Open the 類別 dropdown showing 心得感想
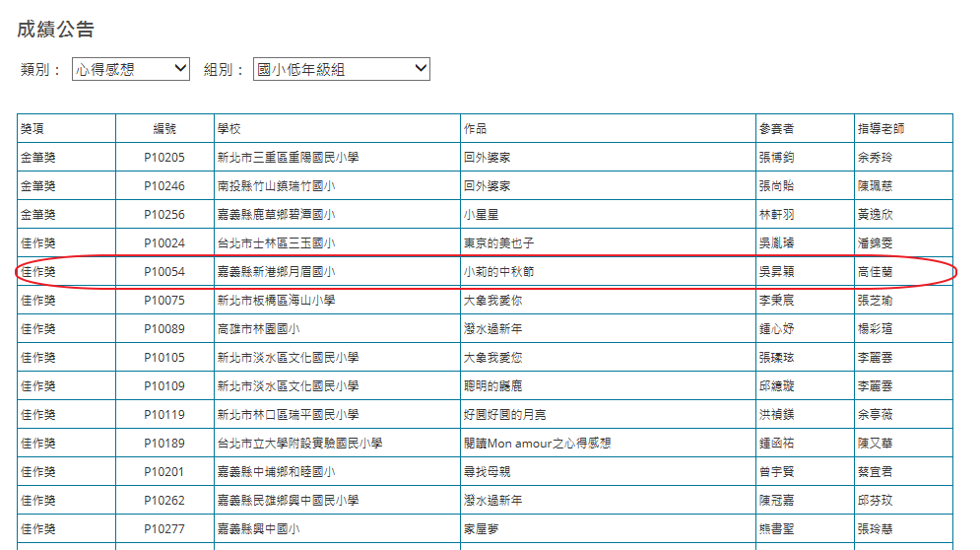Screen dimensions: 980x550 point(131,69)
